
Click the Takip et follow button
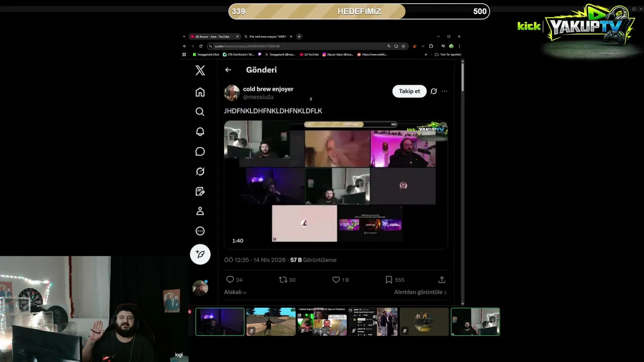[x=409, y=91]
